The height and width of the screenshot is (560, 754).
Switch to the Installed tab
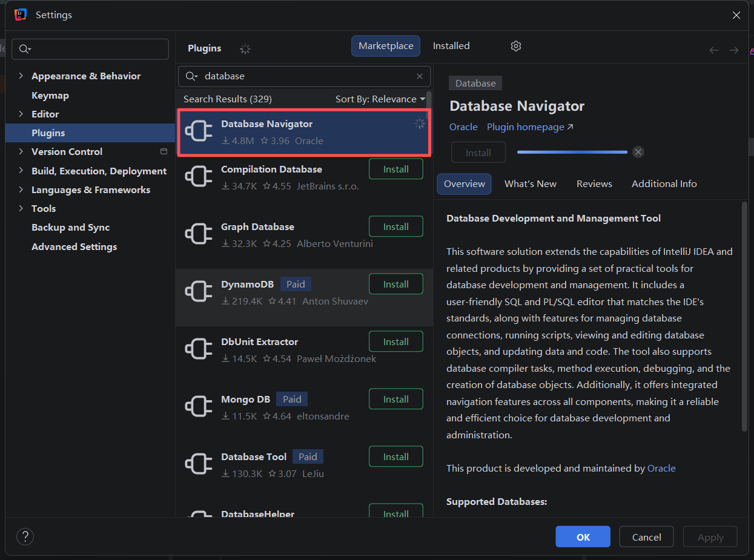point(451,46)
